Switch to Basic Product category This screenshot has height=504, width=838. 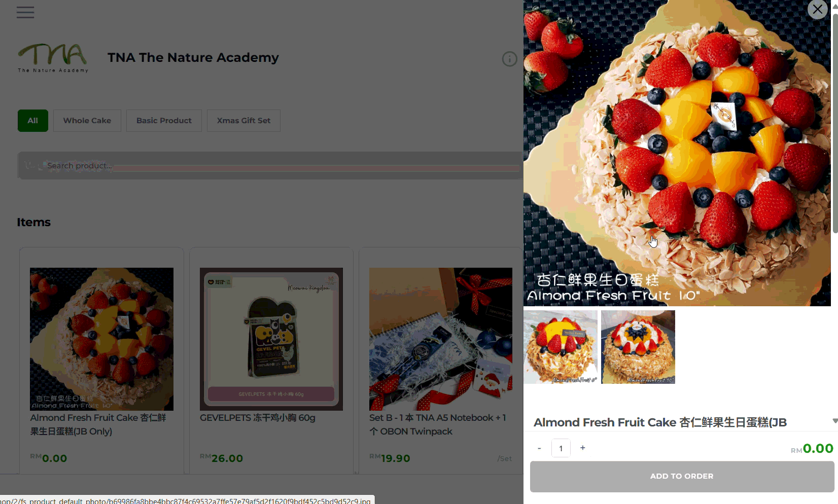164,121
